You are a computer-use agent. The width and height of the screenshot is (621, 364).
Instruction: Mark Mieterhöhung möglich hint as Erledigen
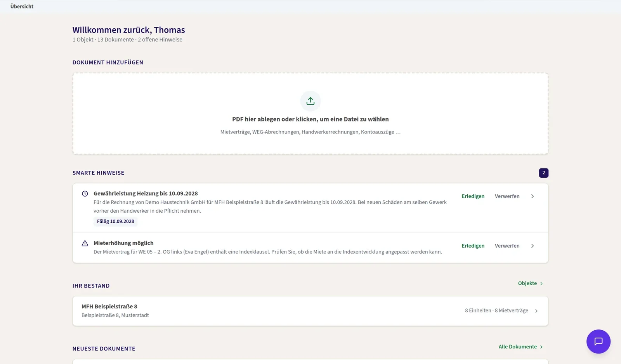[x=473, y=246]
